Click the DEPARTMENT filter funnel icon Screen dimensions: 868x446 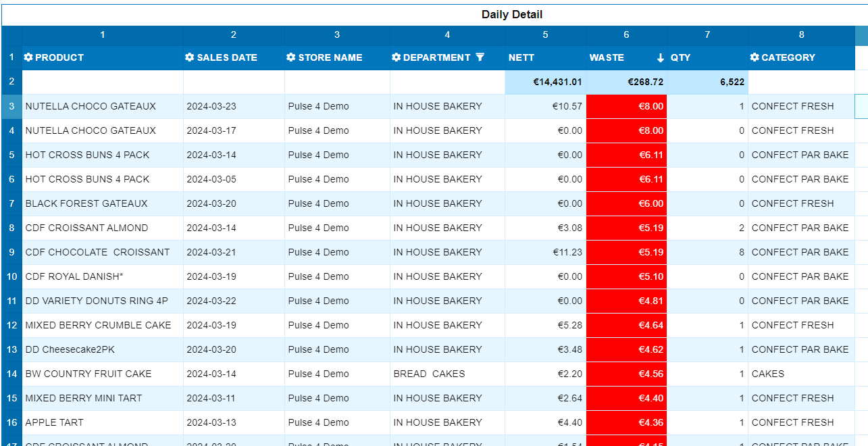480,57
